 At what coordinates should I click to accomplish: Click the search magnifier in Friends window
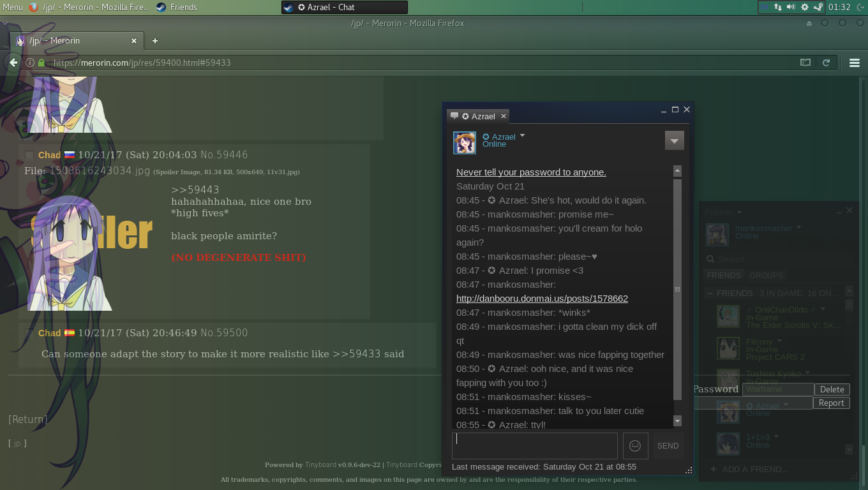710,260
